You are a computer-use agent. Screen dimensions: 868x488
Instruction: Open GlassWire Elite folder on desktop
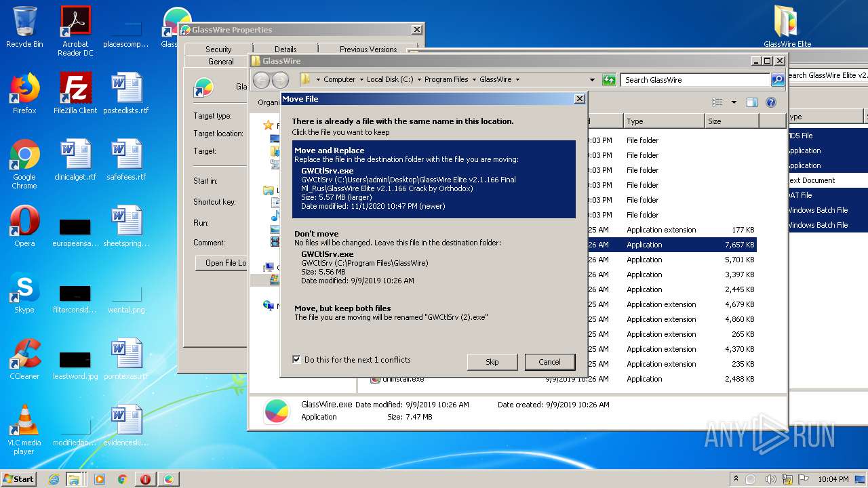(787, 27)
